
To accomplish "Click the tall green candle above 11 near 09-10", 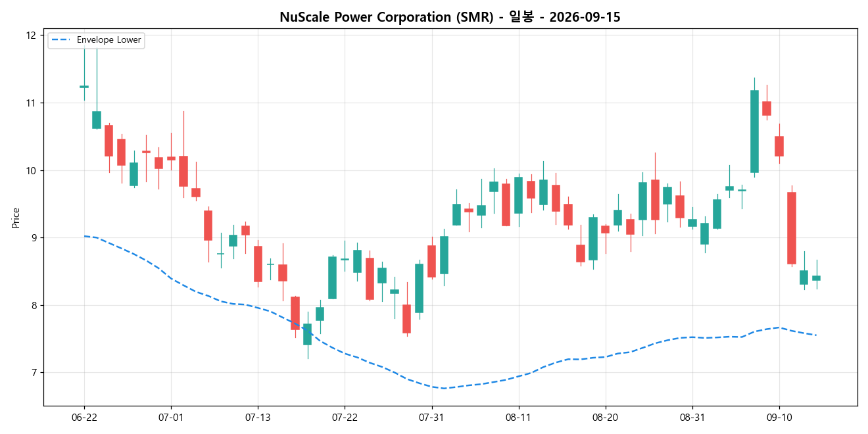I will (x=754, y=131).
